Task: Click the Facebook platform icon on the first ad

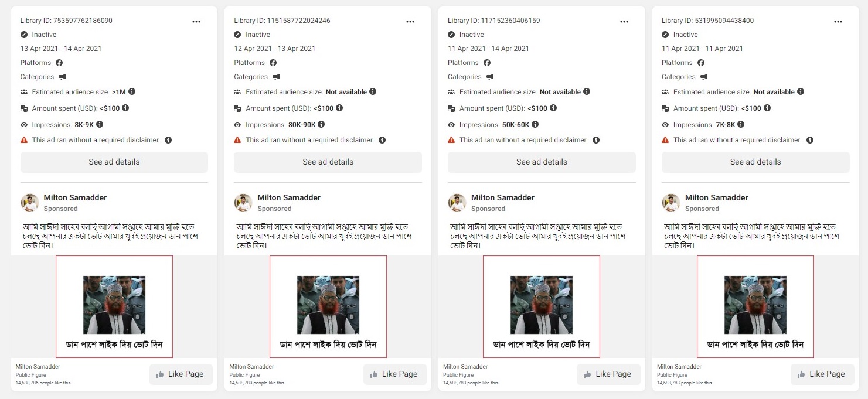Action: 59,63
